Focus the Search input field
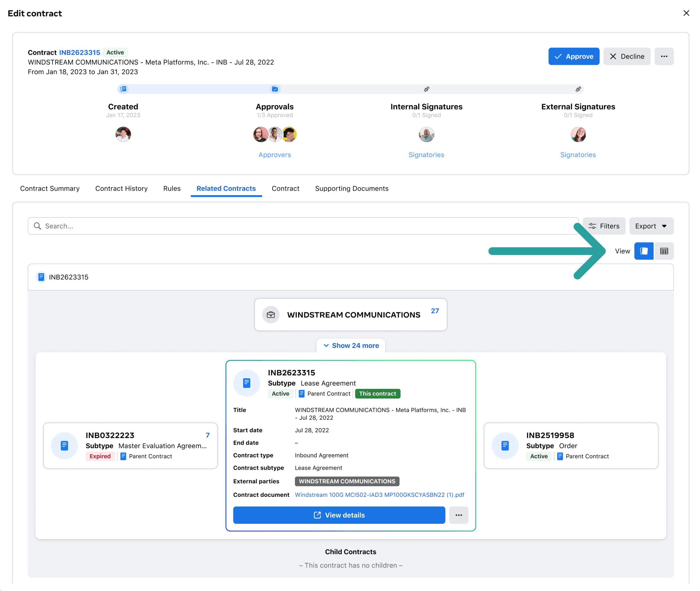 click(x=303, y=226)
